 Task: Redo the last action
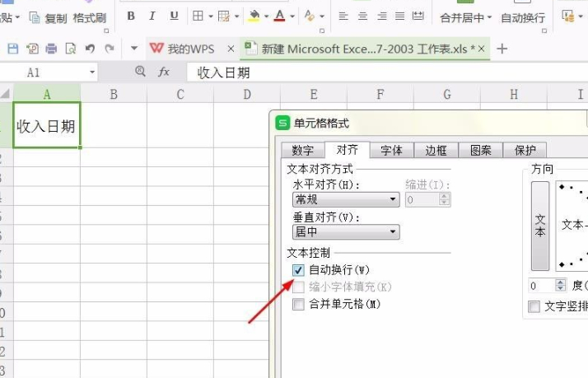coord(110,49)
